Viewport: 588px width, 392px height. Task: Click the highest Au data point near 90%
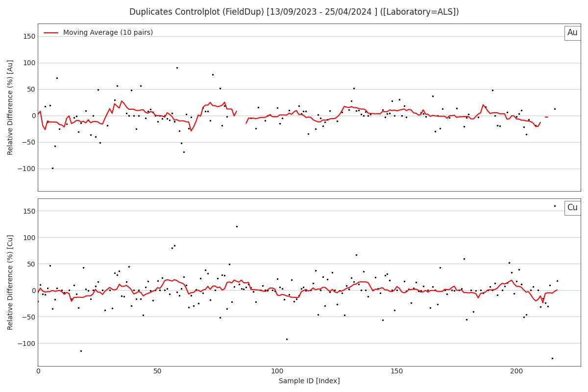(x=177, y=68)
